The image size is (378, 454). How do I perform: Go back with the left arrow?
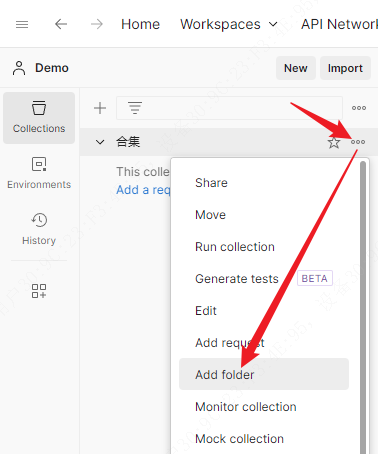61,24
